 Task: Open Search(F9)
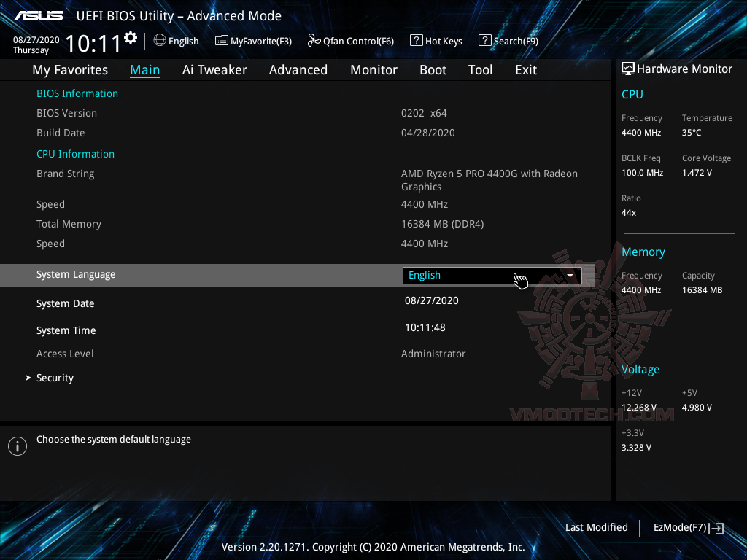coord(508,41)
